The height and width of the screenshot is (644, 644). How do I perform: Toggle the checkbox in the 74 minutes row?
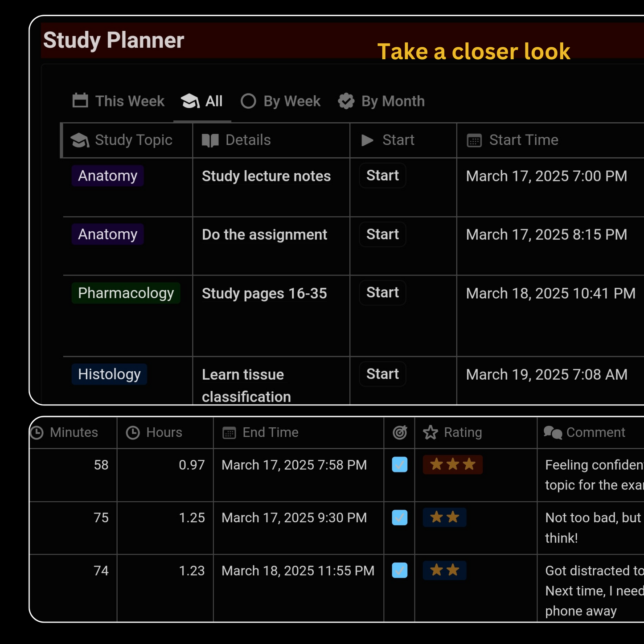400,570
